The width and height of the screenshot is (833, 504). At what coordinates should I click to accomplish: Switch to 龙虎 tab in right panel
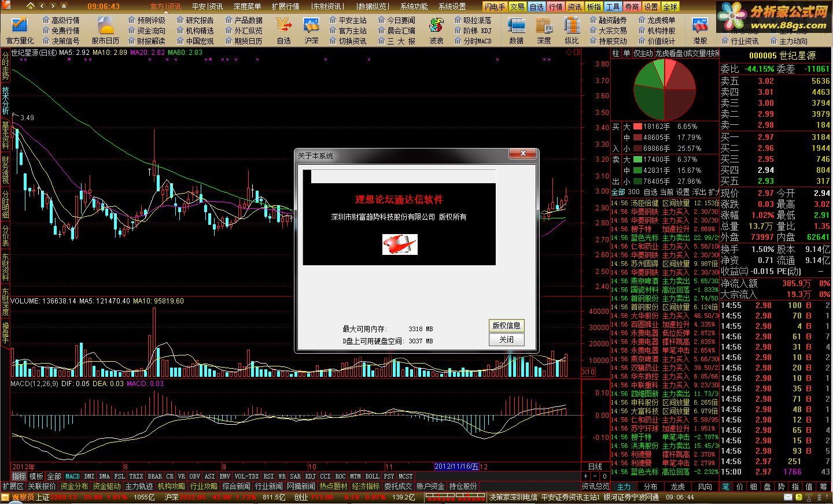coord(677,487)
